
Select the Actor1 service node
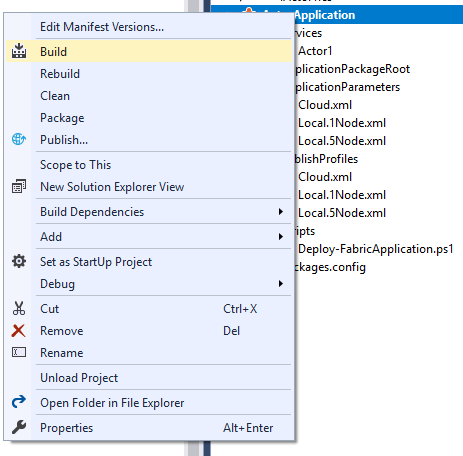coord(315,51)
